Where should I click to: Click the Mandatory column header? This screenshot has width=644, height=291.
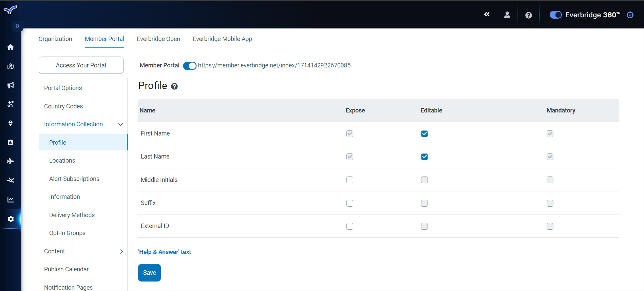pyautogui.click(x=561, y=110)
